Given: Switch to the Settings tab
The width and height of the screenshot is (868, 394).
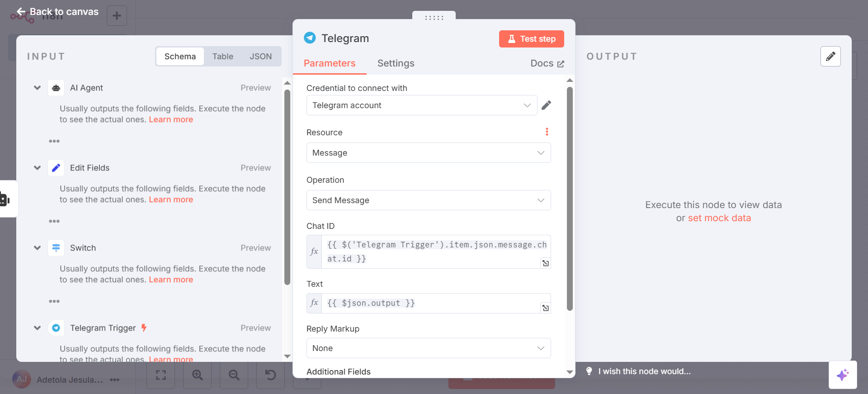Looking at the screenshot, I should pyautogui.click(x=396, y=63).
